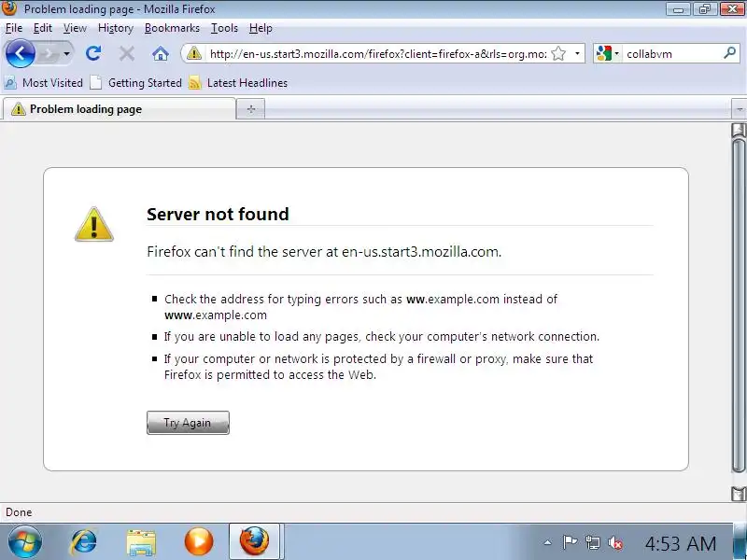747x560 pixels.
Task: Open the Edit menu
Action: click(42, 28)
